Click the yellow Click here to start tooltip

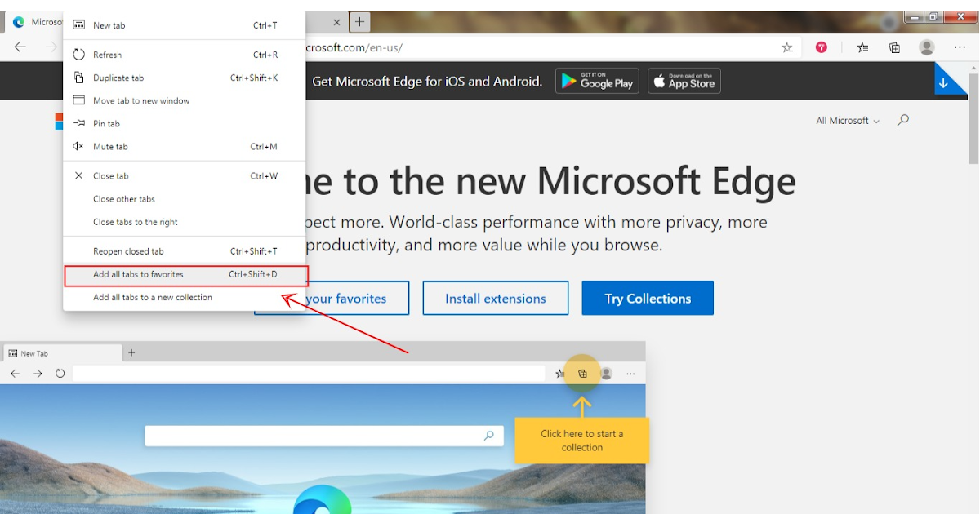582,441
